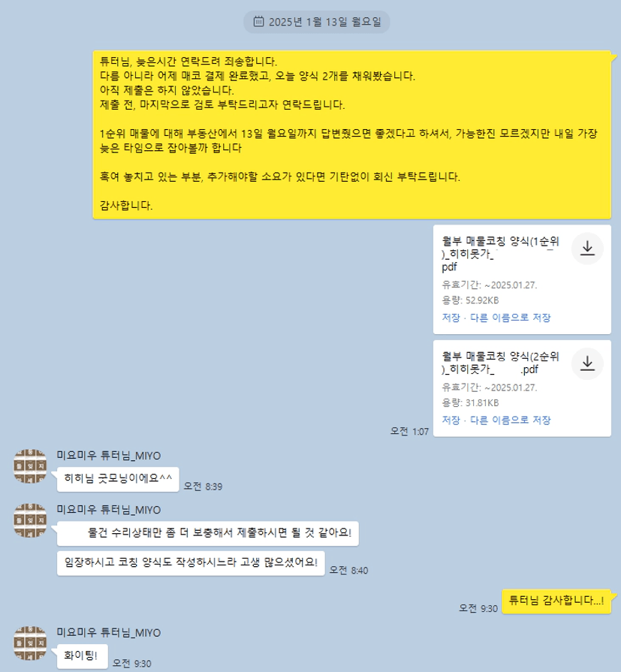The image size is (621, 672).
Task: Click the calendar icon in date header
Action: (258, 22)
